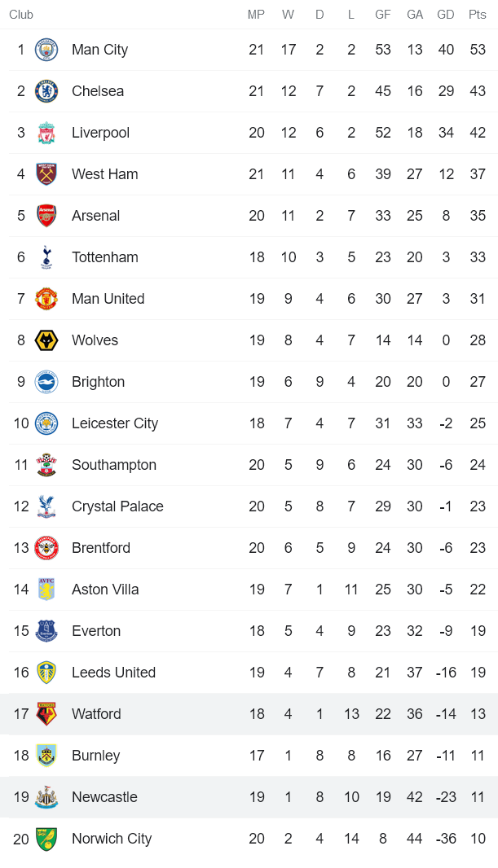
Task: Click the Liverpool crest icon
Action: 46,133
